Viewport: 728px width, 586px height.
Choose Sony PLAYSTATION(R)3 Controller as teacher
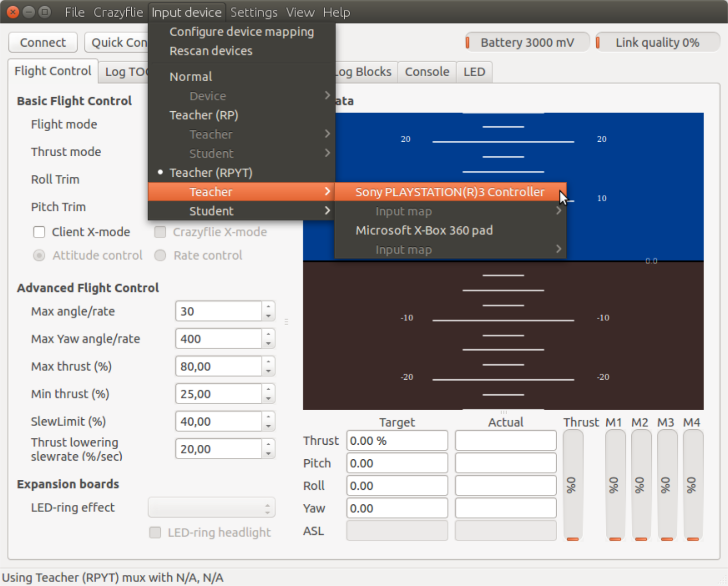(x=450, y=192)
